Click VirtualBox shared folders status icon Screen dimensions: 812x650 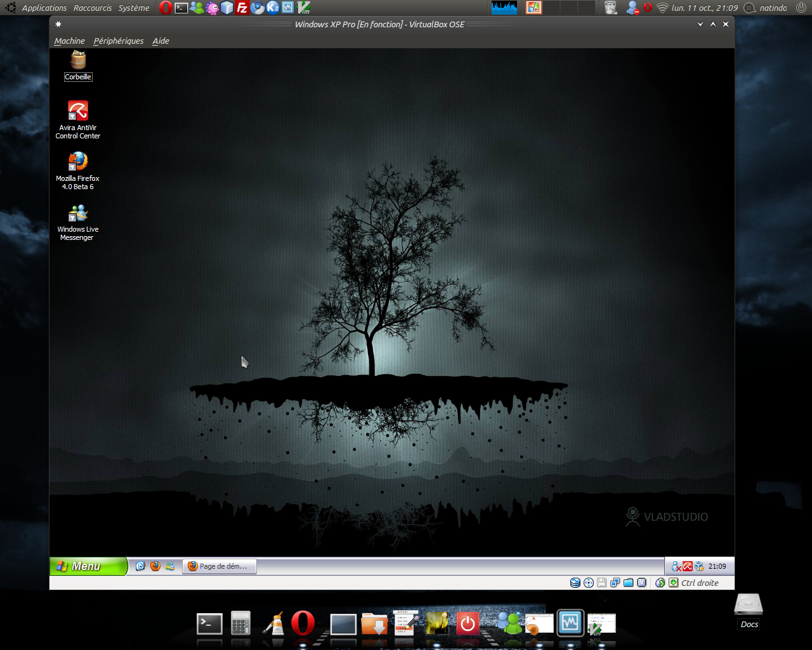[x=628, y=583]
